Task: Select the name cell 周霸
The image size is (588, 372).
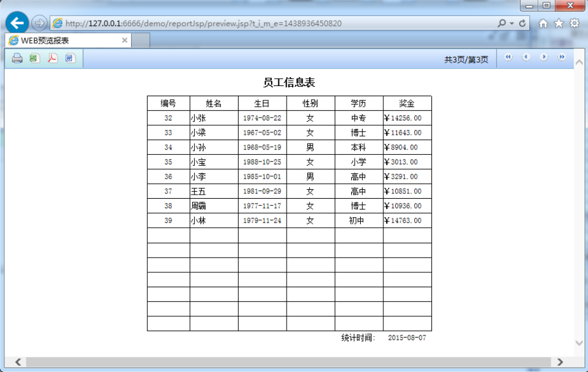Action: 214,205
